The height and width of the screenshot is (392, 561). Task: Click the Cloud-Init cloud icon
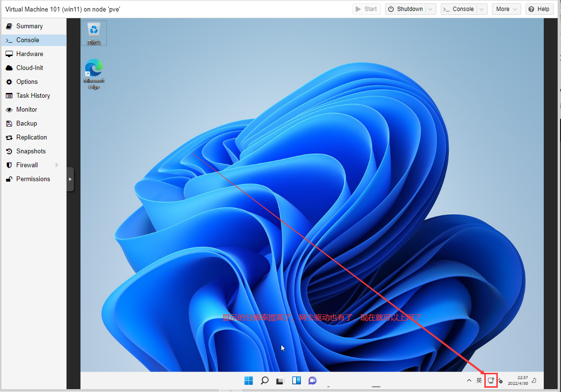click(x=9, y=68)
